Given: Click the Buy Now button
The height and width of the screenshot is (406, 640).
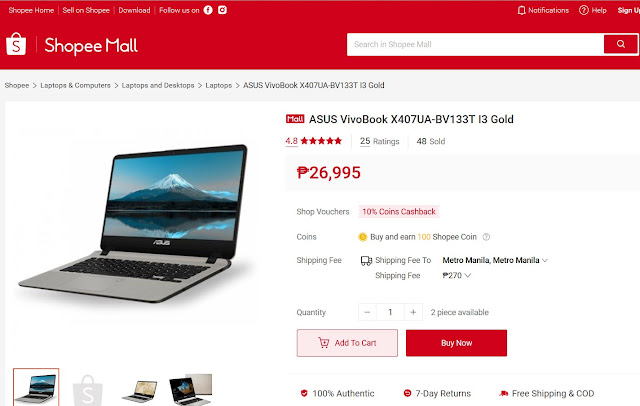Looking at the screenshot, I should click(x=456, y=343).
